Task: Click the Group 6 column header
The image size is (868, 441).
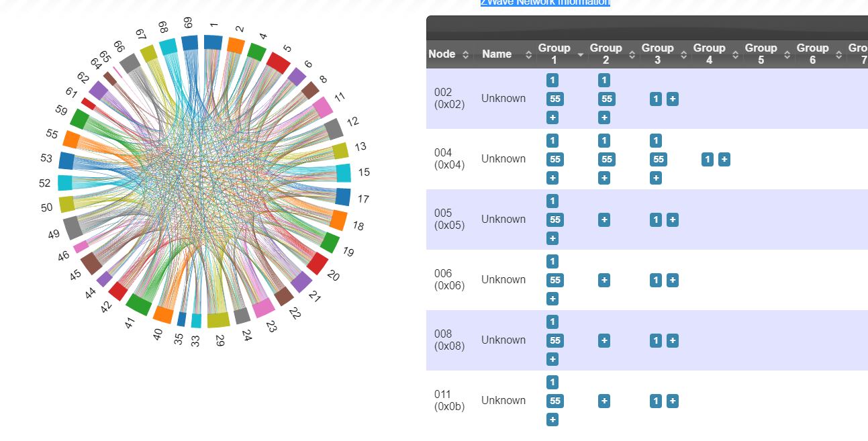Action: coord(812,54)
